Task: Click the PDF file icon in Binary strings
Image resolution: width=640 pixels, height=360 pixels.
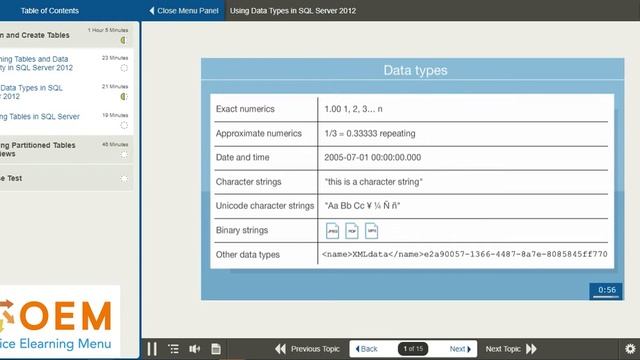Action: pos(352,231)
